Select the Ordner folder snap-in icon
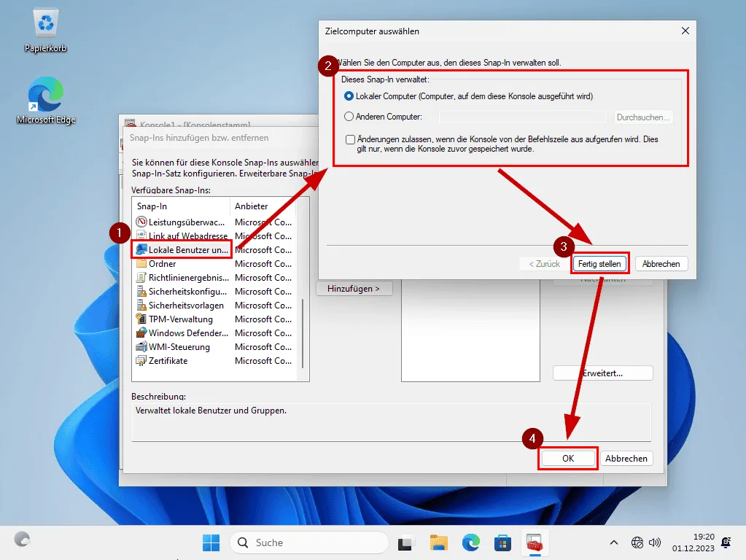The width and height of the screenshot is (746, 560). (x=141, y=264)
